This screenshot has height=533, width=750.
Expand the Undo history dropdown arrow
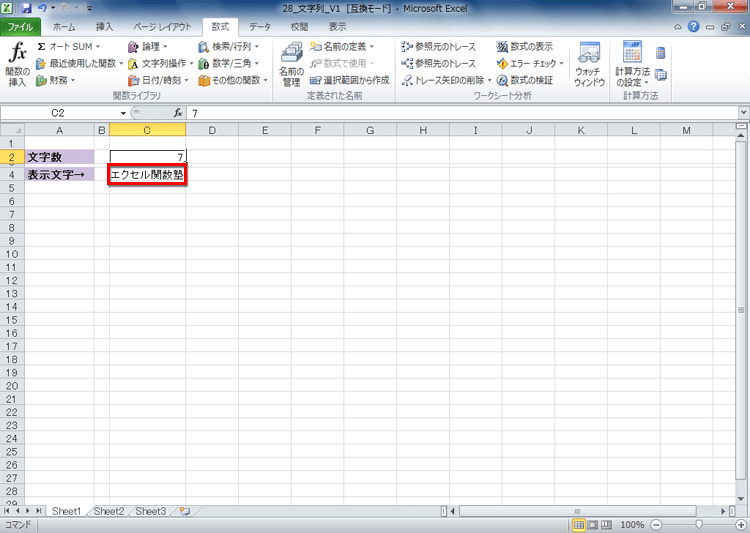53,8
